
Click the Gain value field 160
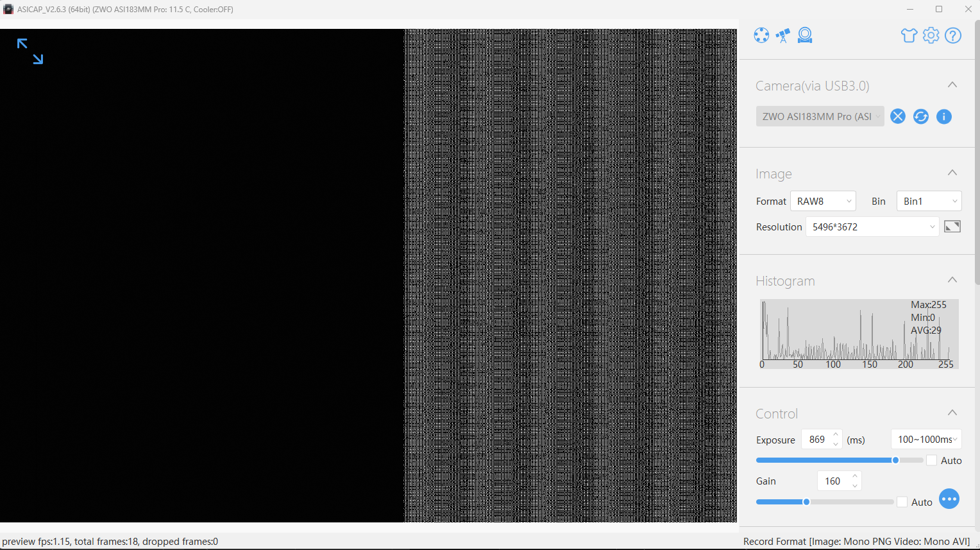click(x=832, y=481)
